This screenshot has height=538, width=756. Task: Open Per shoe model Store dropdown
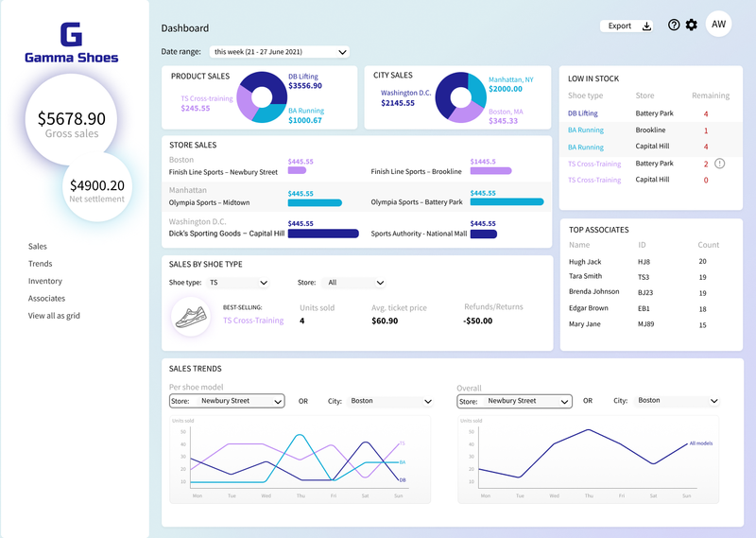[227, 401]
